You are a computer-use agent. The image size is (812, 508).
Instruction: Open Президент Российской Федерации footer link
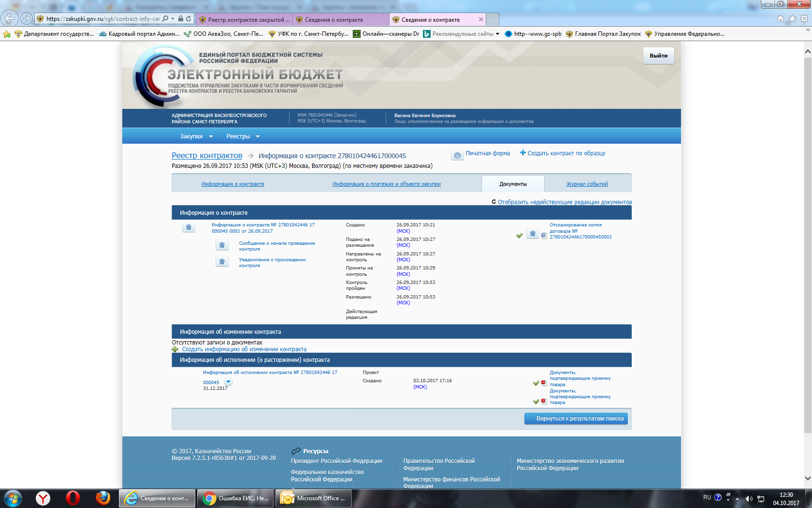[336, 461]
